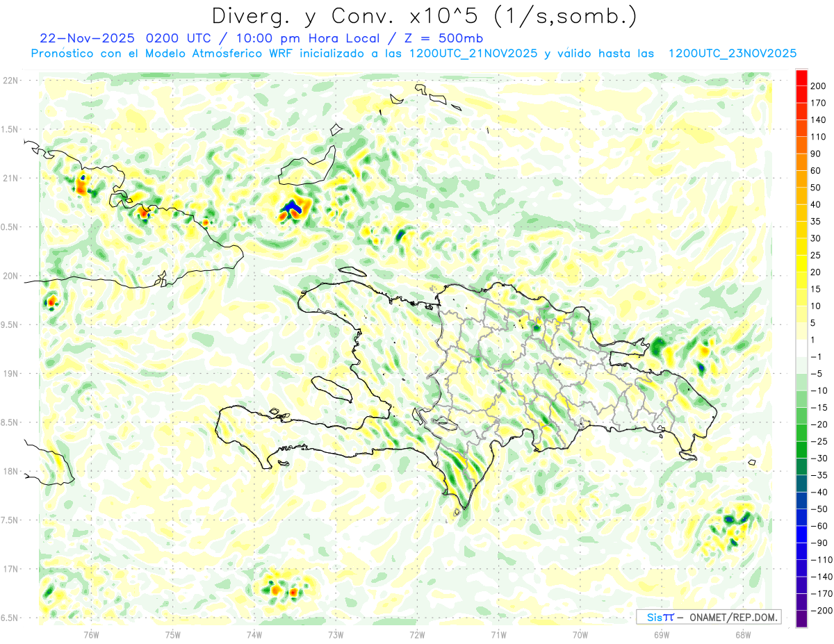Click the '200' colorbar value label
Image resolution: width=834 pixels, height=644 pixels.
[x=819, y=85]
